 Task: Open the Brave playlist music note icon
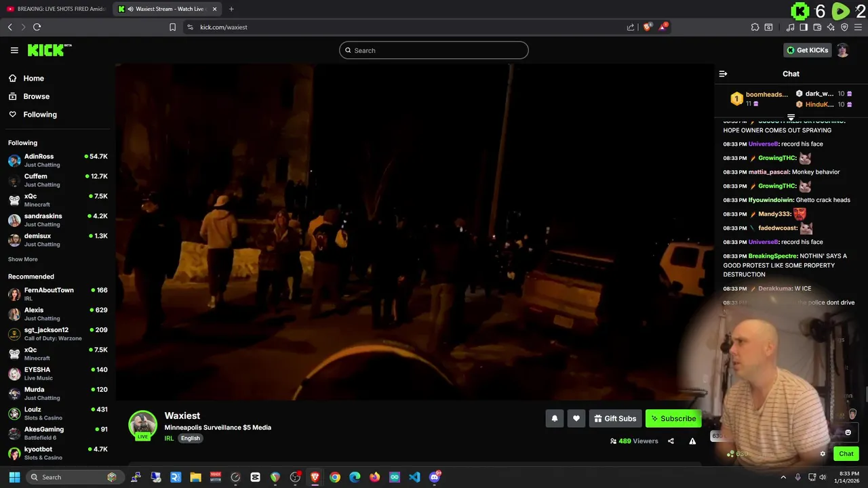tap(790, 27)
